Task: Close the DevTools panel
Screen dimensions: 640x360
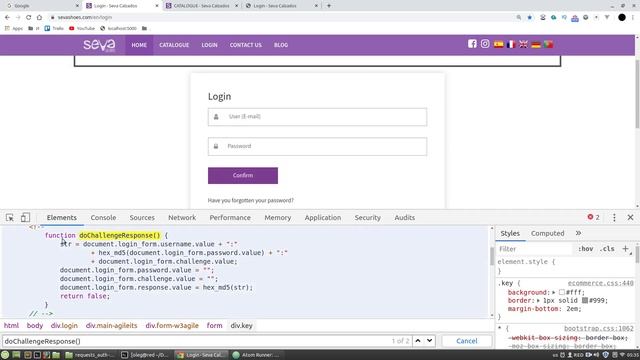Action: [630, 218]
